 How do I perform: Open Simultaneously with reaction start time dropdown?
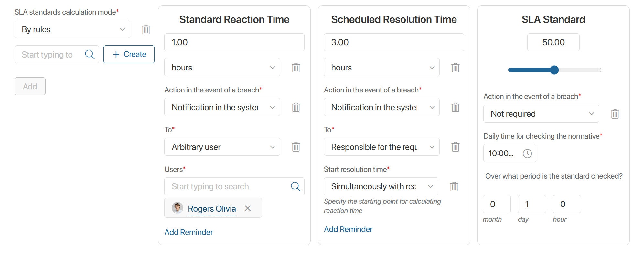click(381, 186)
